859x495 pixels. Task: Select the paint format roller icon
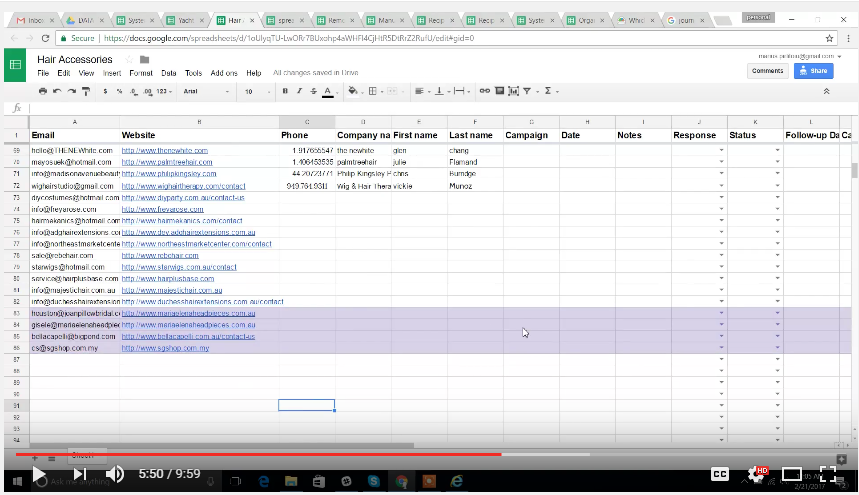pos(86,91)
